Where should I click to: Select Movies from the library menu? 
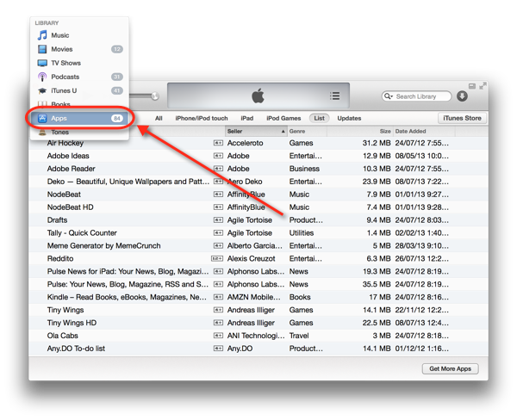point(61,49)
